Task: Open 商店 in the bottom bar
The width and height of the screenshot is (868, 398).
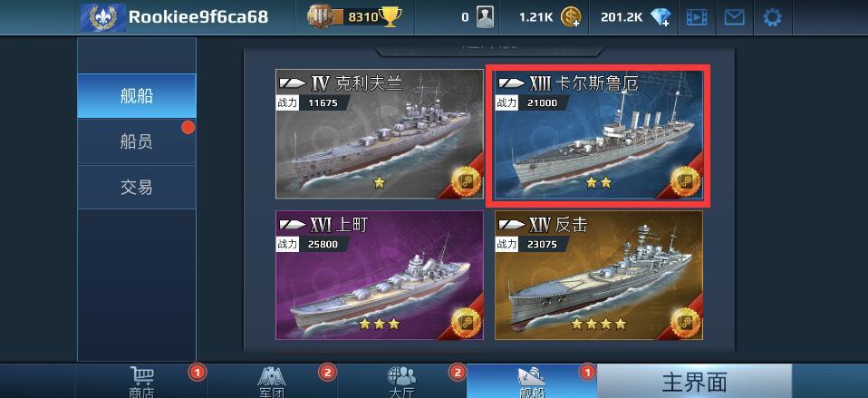Action: click(141, 382)
